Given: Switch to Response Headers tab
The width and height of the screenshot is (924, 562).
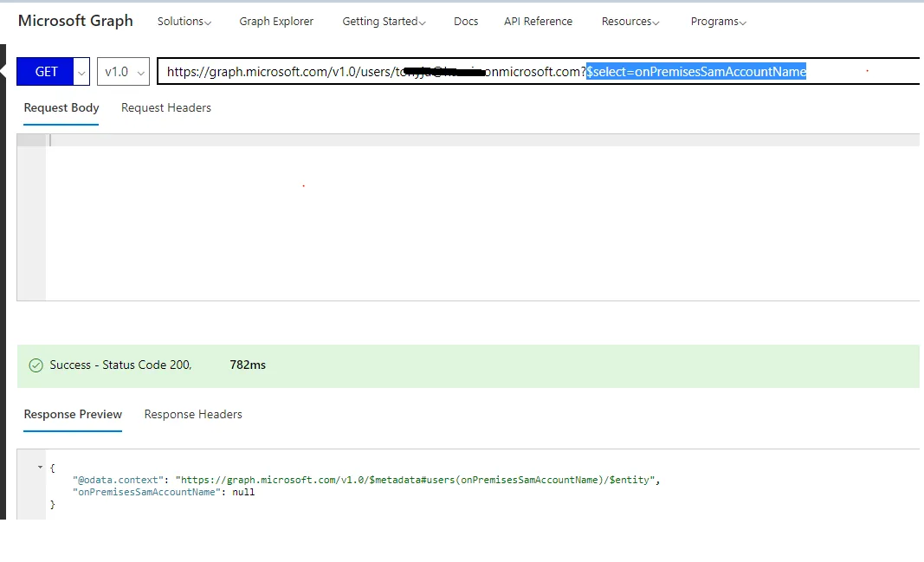Looking at the screenshot, I should 193,414.
